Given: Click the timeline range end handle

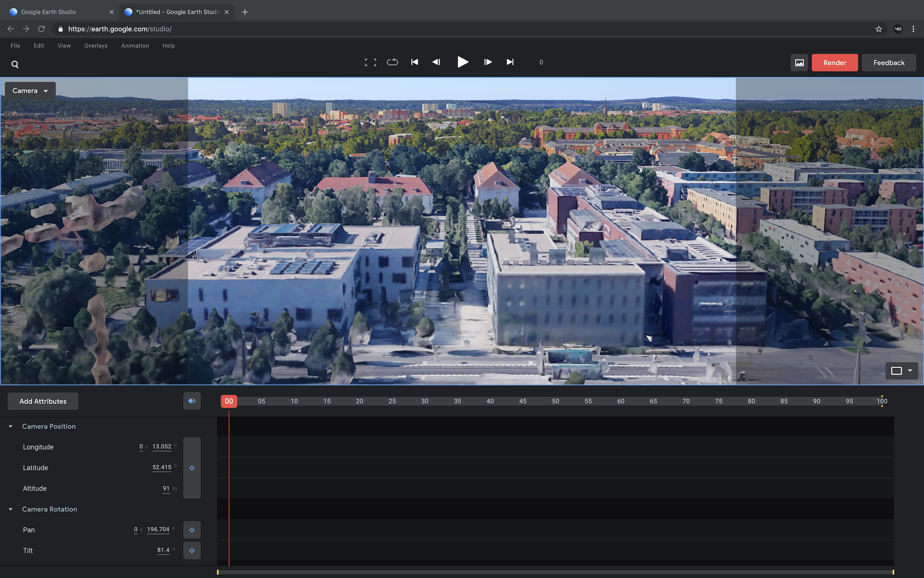Looking at the screenshot, I should coord(893,572).
